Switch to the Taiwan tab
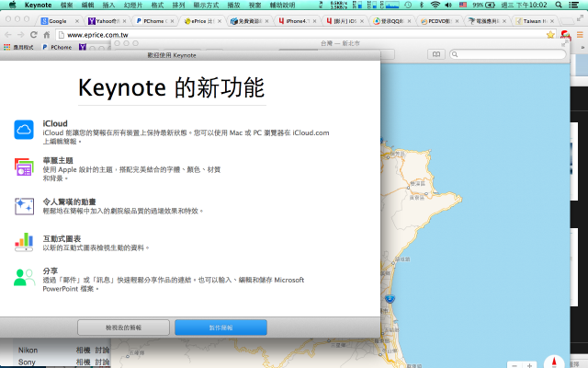Image resolution: width=588 pixels, height=368 pixels. (534, 21)
